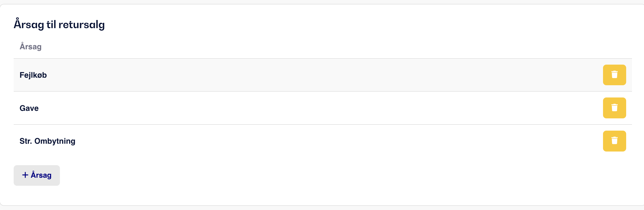Click the Årsag column header

pos(31,47)
